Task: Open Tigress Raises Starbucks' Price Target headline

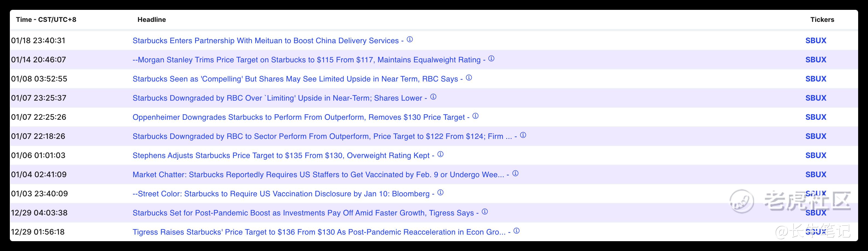Action: click(x=319, y=232)
